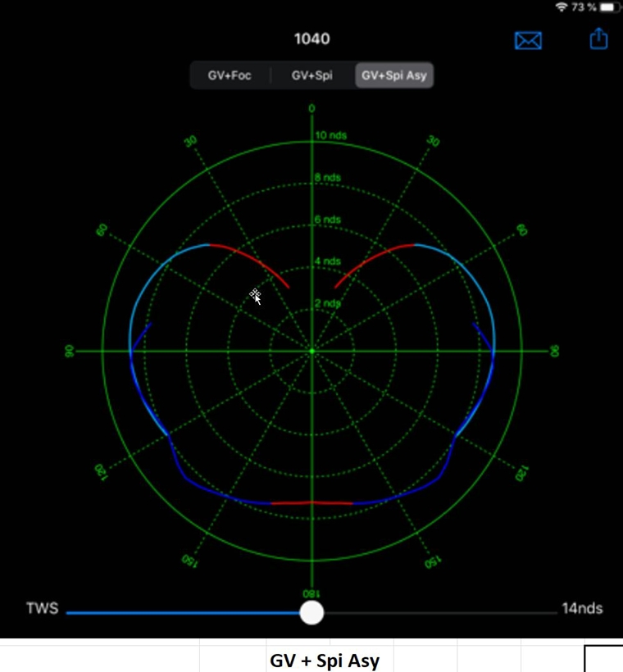
Task: Select the 'GV + Spi Asy' spreadsheet cell
Action: click(325, 660)
